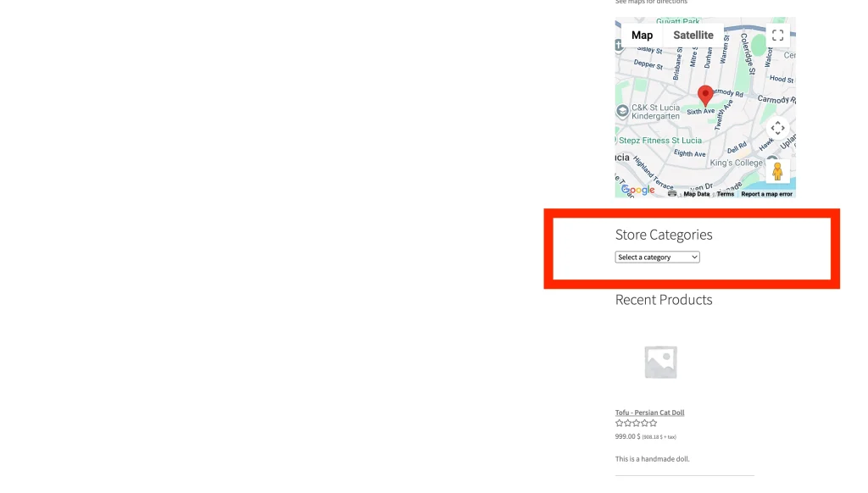Screen dimensions: 868x493
Task: Click the red location pin marker
Action: click(x=705, y=95)
